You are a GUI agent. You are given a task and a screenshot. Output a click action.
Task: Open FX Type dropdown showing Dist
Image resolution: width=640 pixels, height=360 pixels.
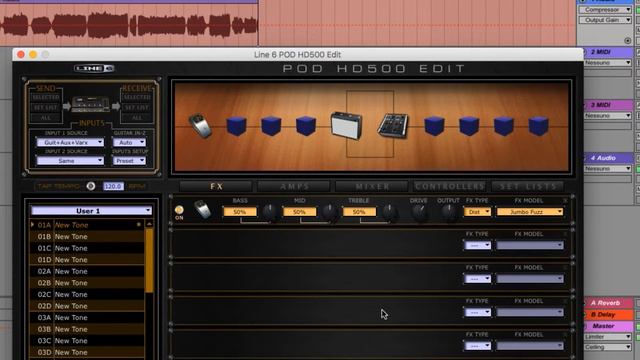[477, 212]
